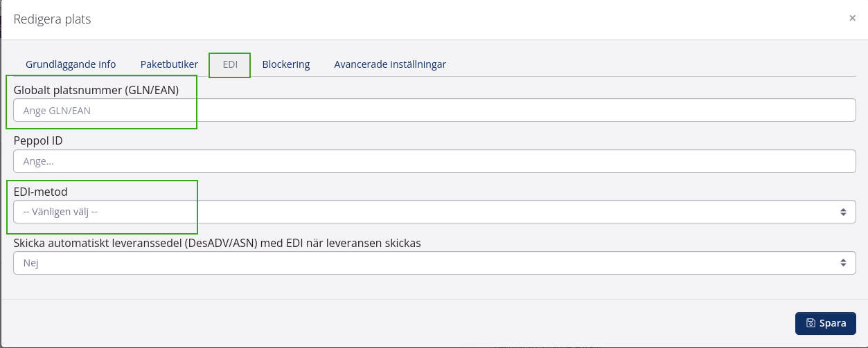
Task: Focus the Globalt platsnummer (GLN/EAN) input field
Action: [x=434, y=110]
